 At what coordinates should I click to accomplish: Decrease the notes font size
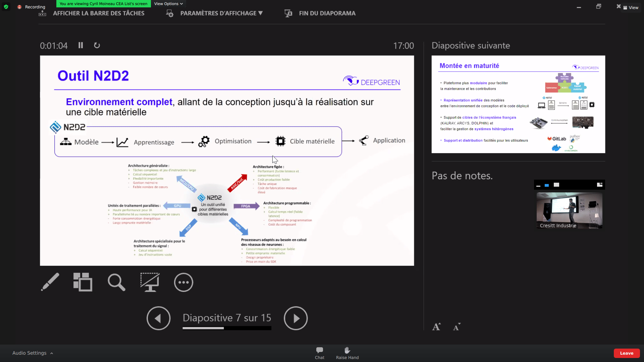coord(457,327)
